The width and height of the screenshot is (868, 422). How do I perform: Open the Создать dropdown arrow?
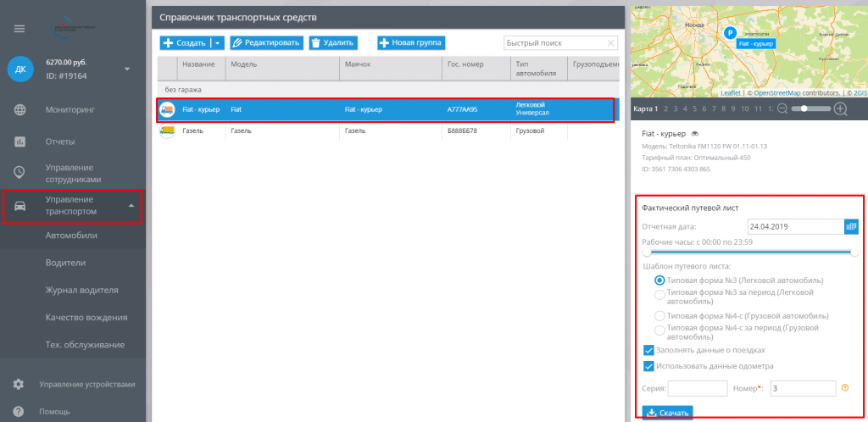click(x=217, y=42)
